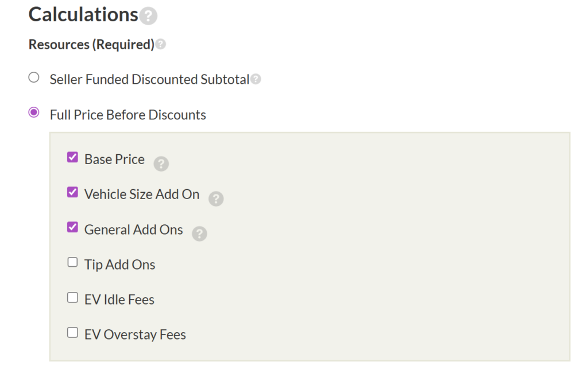588x370 pixels.
Task: Click the Base Price help icon
Action: (161, 164)
